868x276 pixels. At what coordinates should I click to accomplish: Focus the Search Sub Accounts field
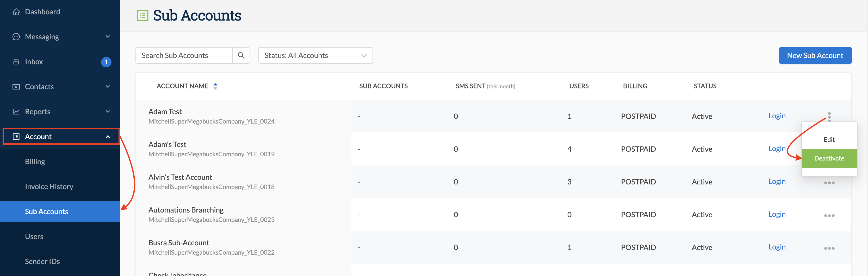pyautogui.click(x=184, y=55)
